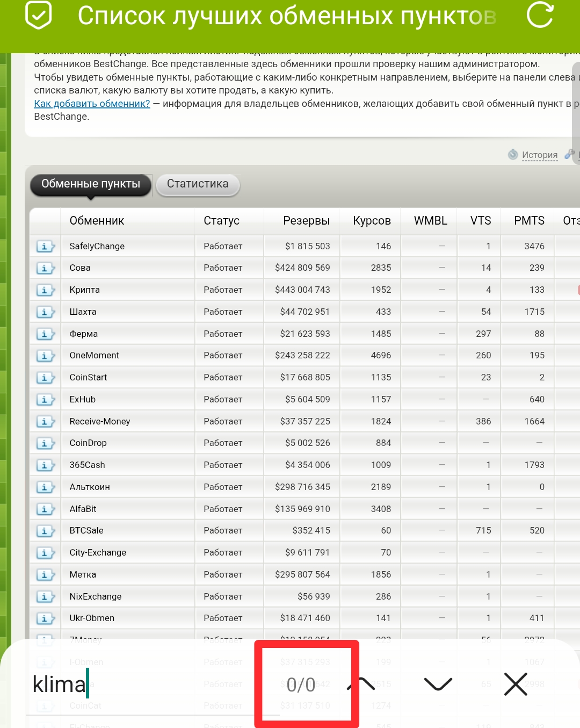This screenshot has height=728, width=580.
Task: Open info icon for Сова row
Action: click(x=45, y=268)
